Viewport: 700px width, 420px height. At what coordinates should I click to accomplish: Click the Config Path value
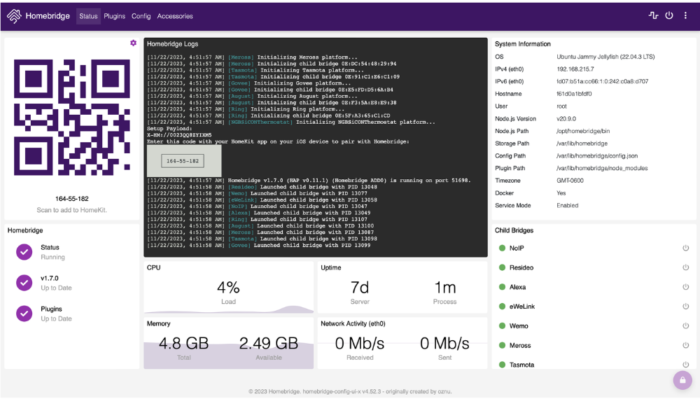tap(597, 156)
